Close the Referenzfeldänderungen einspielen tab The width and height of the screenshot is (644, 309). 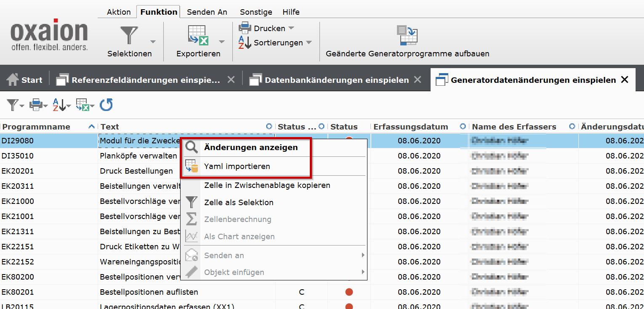(231, 80)
